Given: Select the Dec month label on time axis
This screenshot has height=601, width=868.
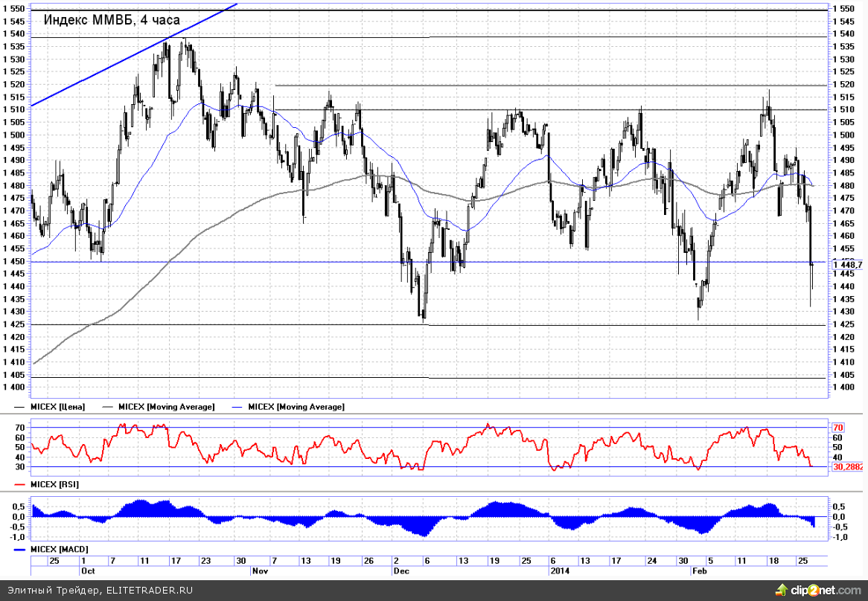Looking at the screenshot, I should [x=401, y=571].
